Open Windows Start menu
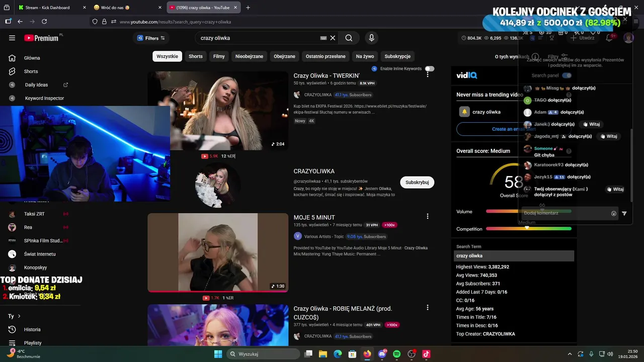The image size is (644, 362). click(x=218, y=354)
